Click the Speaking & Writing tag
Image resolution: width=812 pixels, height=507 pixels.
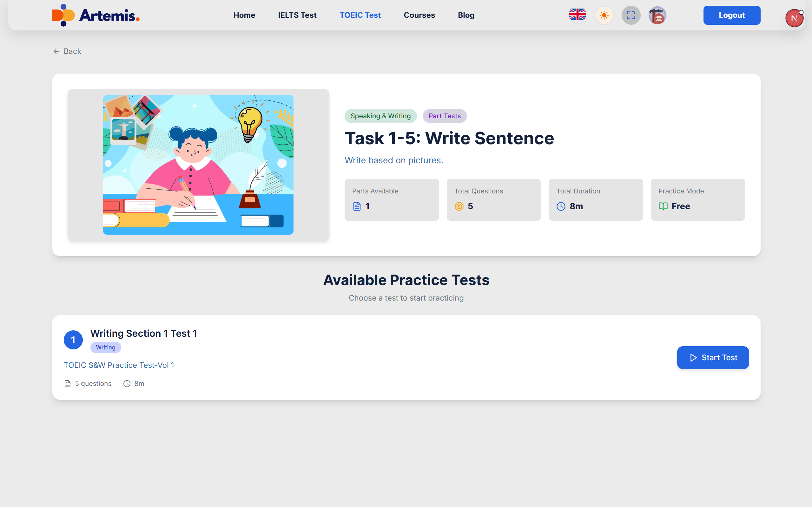(x=380, y=116)
